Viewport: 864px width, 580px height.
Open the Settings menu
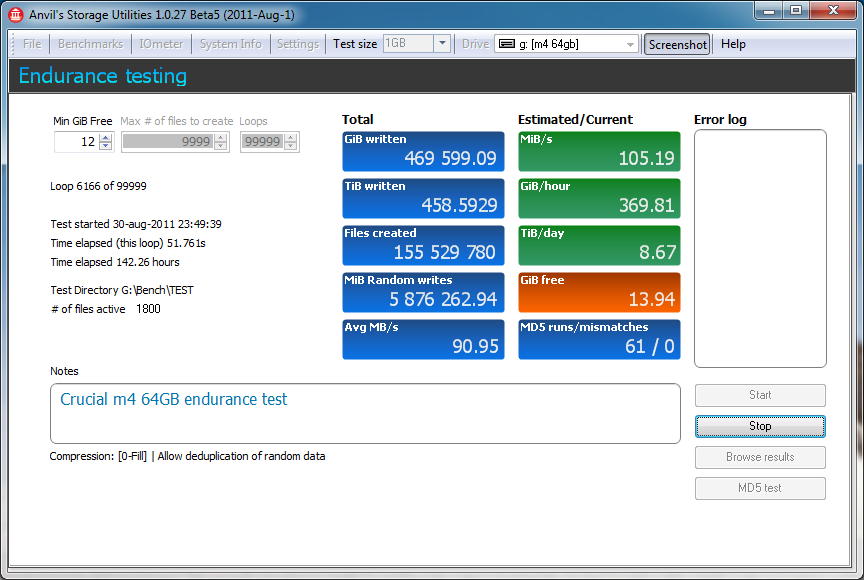click(x=298, y=44)
